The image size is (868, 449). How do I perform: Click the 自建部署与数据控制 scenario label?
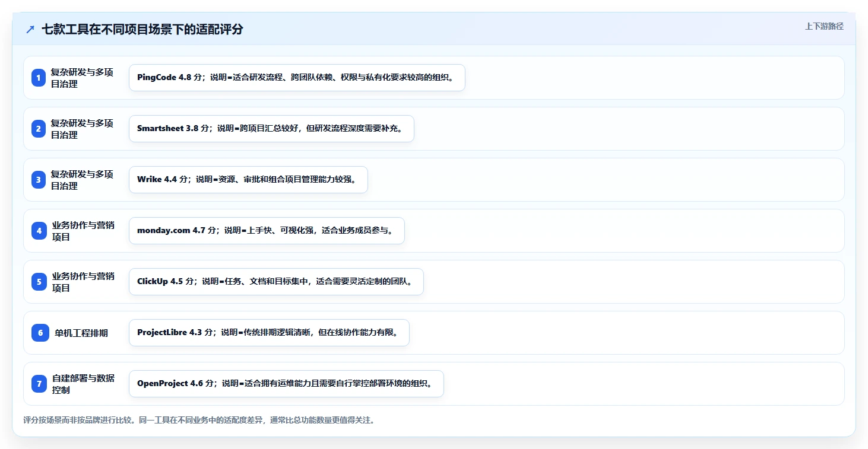pyautogui.click(x=83, y=384)
